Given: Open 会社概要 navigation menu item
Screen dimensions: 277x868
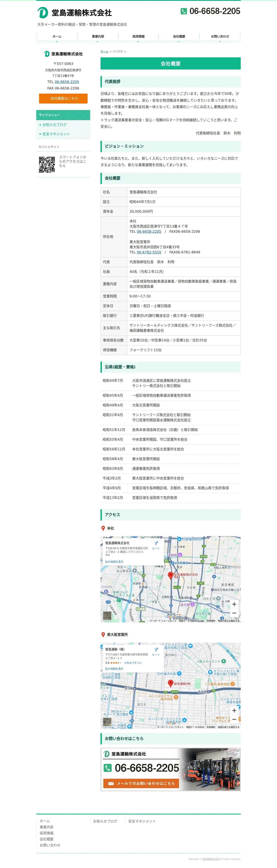Looking at the screenshot, I should point(179,36).
